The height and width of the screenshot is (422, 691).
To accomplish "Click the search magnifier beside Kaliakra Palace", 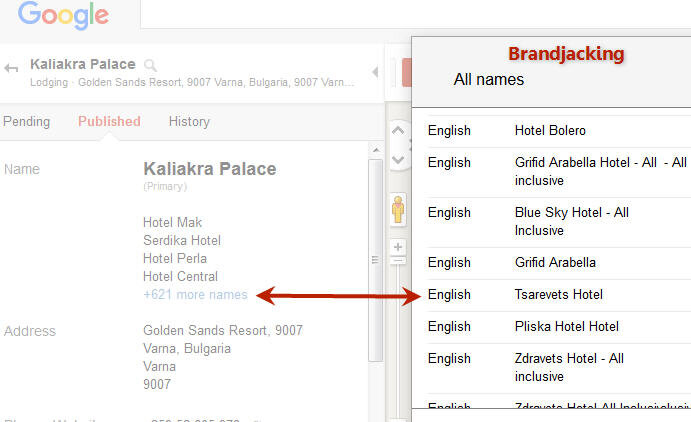I will (150, 65).
